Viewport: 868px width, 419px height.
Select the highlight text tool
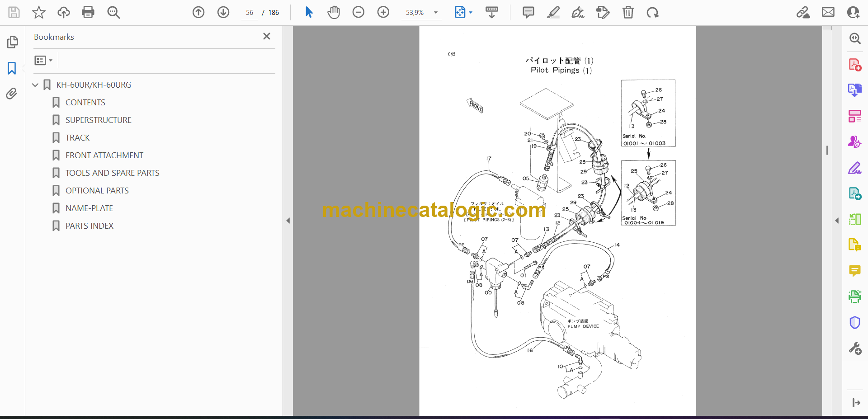pyautogui.click(x=553, y=12)
